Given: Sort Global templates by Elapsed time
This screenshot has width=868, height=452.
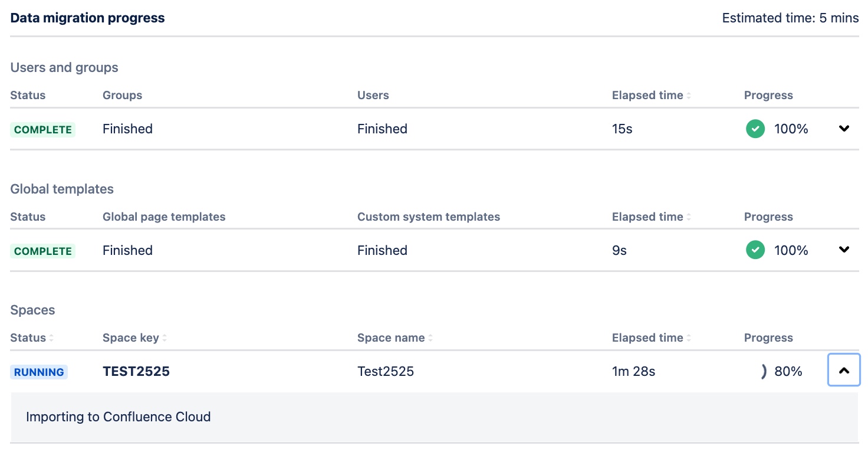Looking at the screenshot, I should [651, 217].
